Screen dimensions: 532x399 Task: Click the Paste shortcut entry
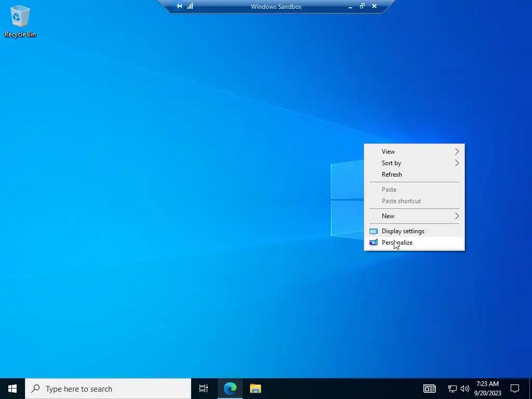tap(414, 201)
